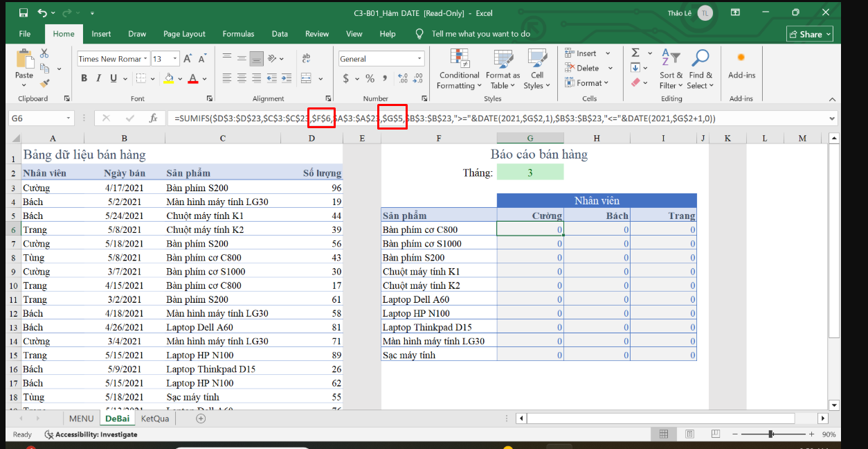Open Conditional Formatting
868x449 pixels.
click(x=459, y=69)
